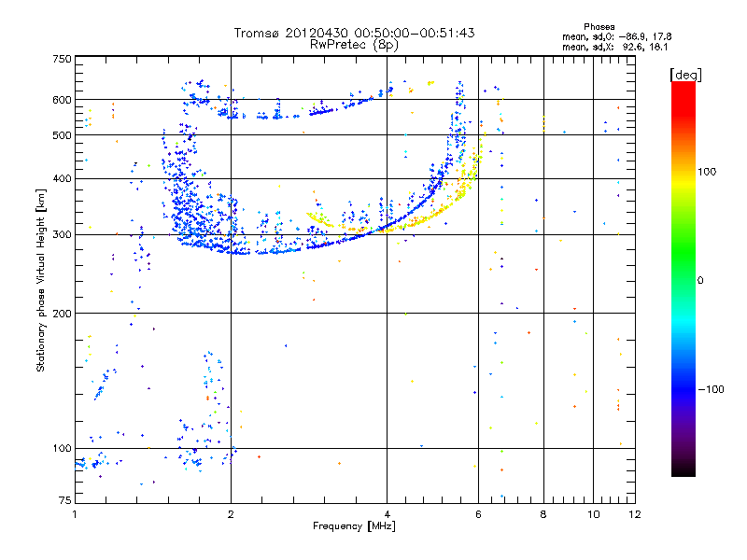The width and height of the screenshot is (747, 560).
Task: Select the 'Phases' heading text
Action: pyautogui.click(x=599, y=27)
